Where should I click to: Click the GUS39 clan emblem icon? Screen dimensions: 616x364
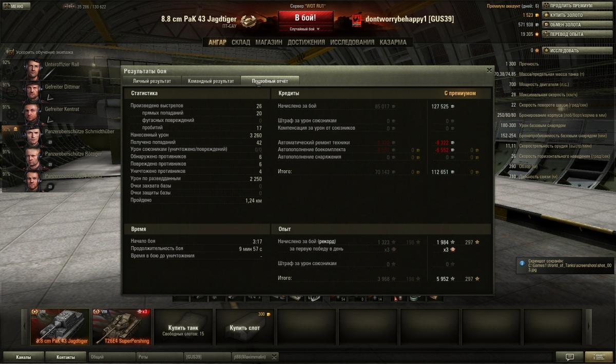coord(357,20)
